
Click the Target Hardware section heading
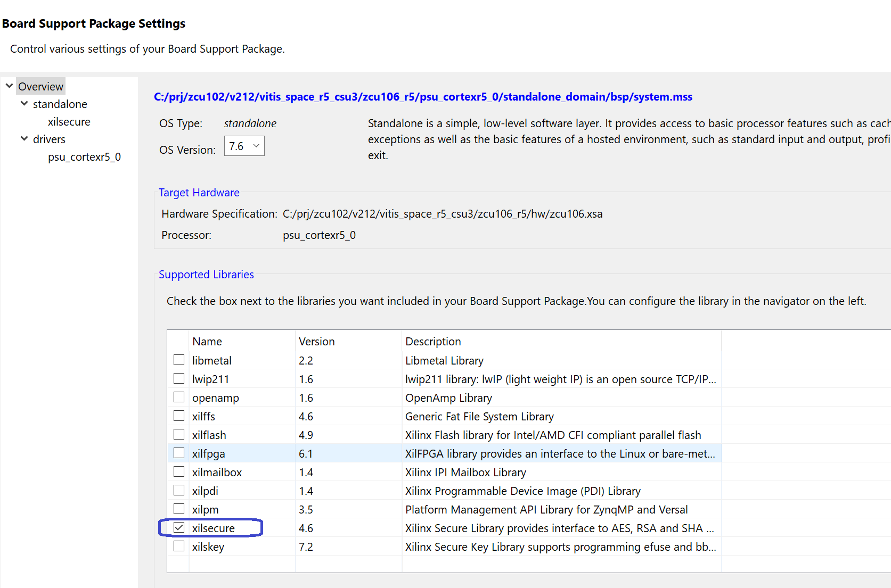click(199, 193)
